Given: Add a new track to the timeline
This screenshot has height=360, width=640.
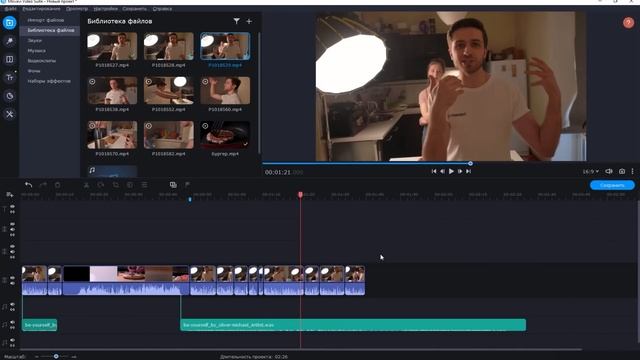Looking at the screenshot, I should [x=9, y=195].
